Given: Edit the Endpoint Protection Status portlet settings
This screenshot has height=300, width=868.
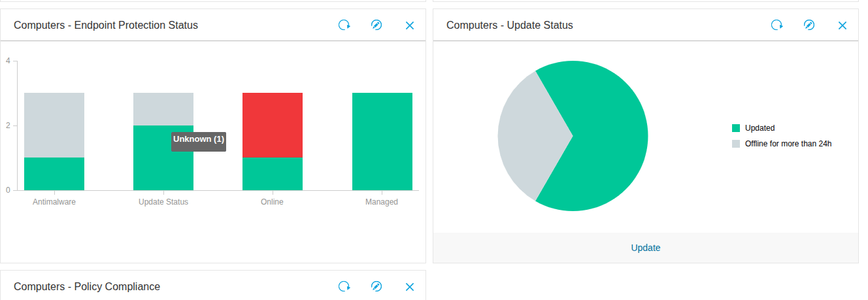Looking at the screenshot, I should point(376,25).
